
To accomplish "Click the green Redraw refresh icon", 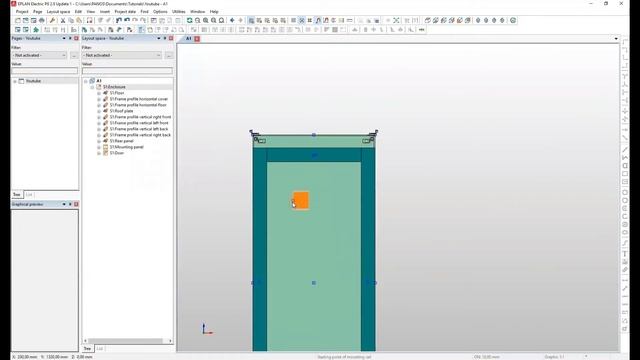I will (189, 20).
